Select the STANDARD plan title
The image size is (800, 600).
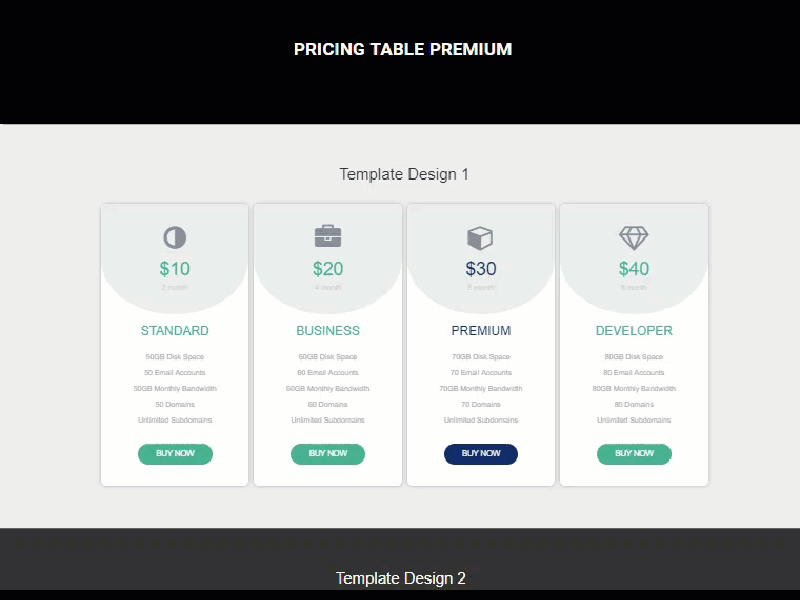(175, 330)
